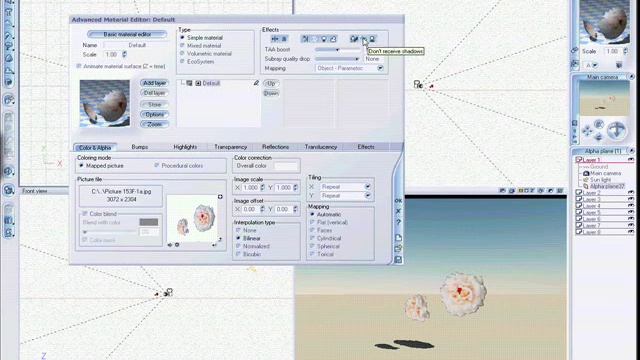The width and height of the screenshot is (640, 360).
Task: Click the Don't receive shadows effect icon
Action: coord(364,39)
